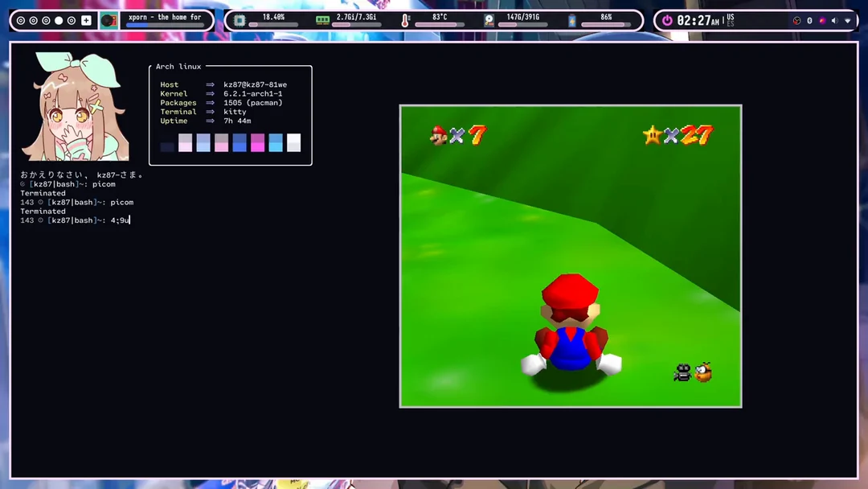Select the filled active workspace circle
The image size is (868, 489).
[x=58, y=20]
